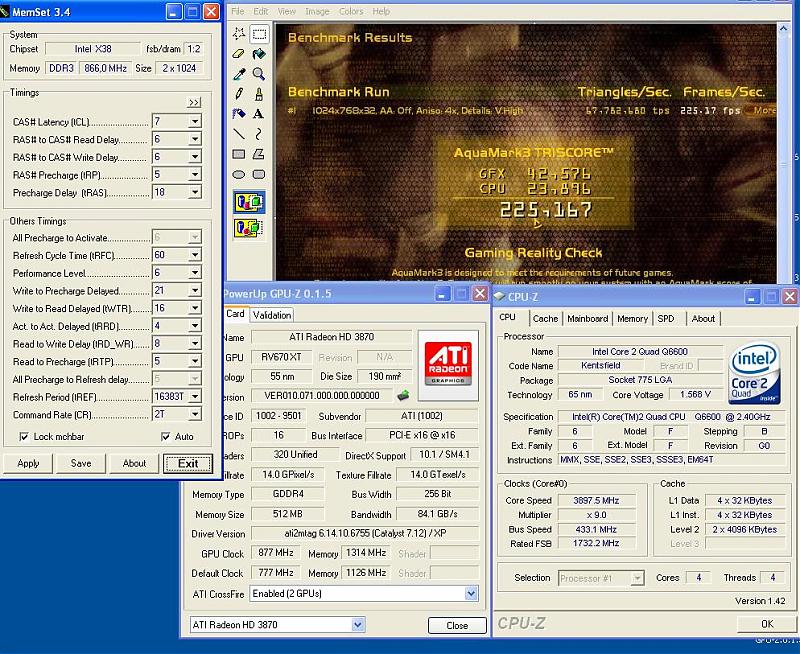
Task: Click the GPU-Z Name field ATI Radeon HD 3870
Action: tap(331, 337)
